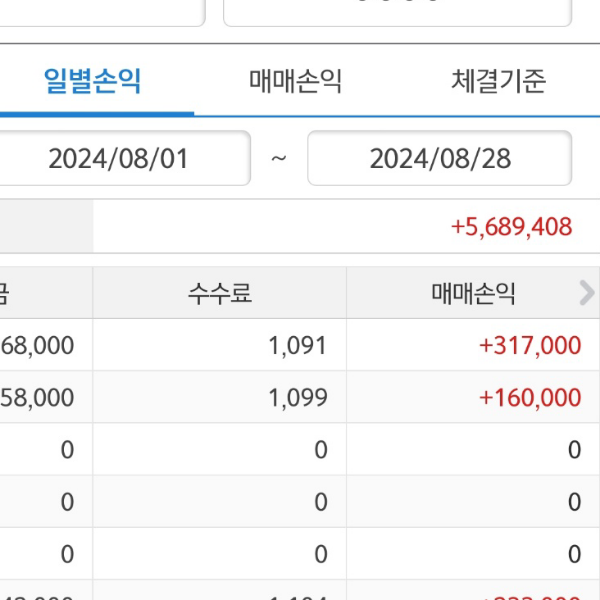This screenshot has width=600, height=600.
Task: Select the +317,000 profit cell
Action: tap(529, 346)
